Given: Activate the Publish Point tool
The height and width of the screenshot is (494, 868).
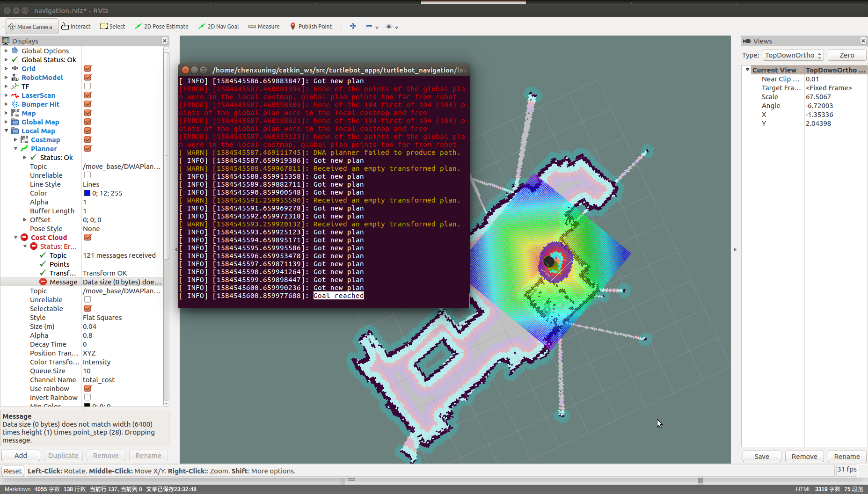Looking at the screenshot, I should point(311,27).
